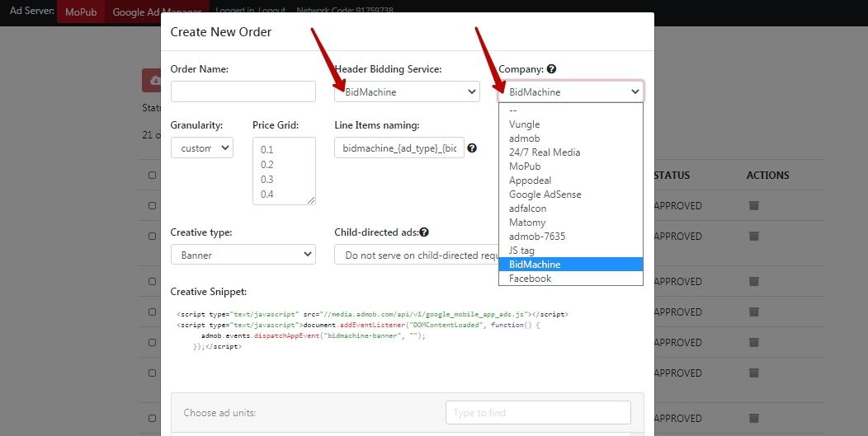Viewport: 868px width, 436px height.
Task: Click the STATUS column header
Action: point(672,175)
